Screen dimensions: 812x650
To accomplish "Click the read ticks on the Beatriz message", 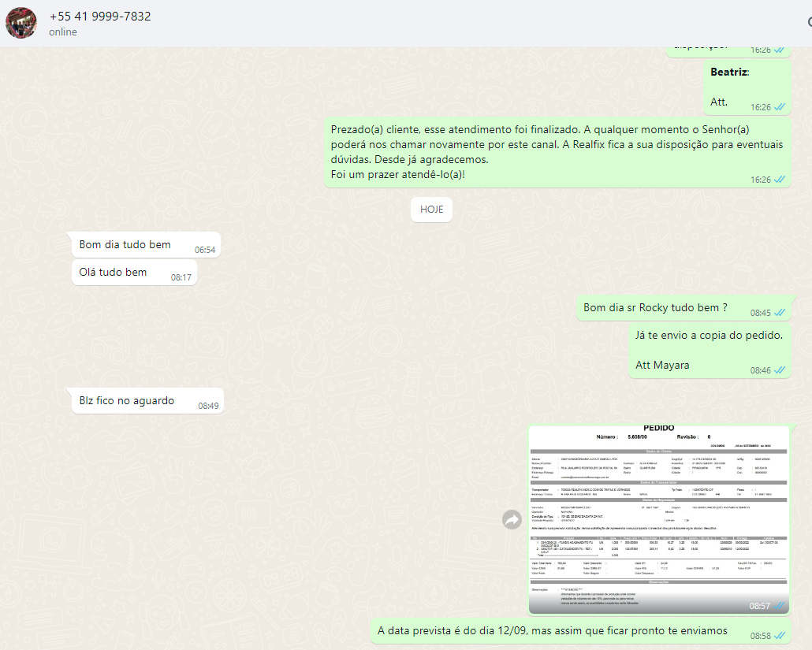I will point(779,107).
